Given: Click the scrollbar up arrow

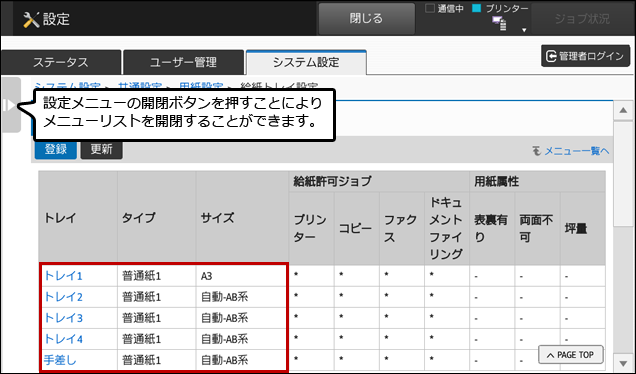Looking at the screenshot, I should [x=623, y=110].
